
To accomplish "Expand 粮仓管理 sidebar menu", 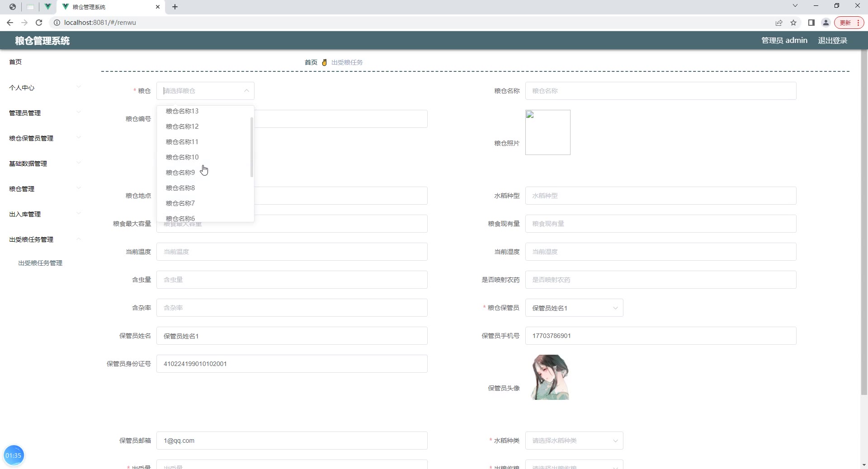I will coord(45,189).
